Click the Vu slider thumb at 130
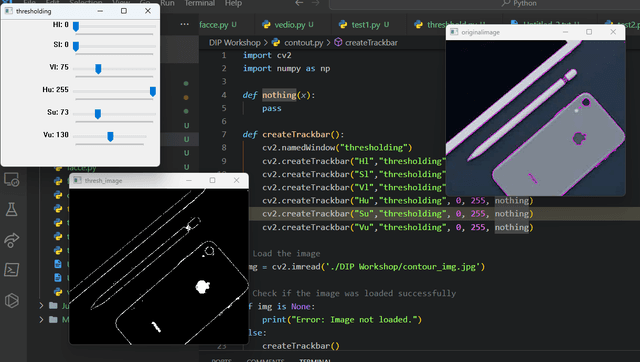This screenshot has height=362, width=640. [110, 137]
